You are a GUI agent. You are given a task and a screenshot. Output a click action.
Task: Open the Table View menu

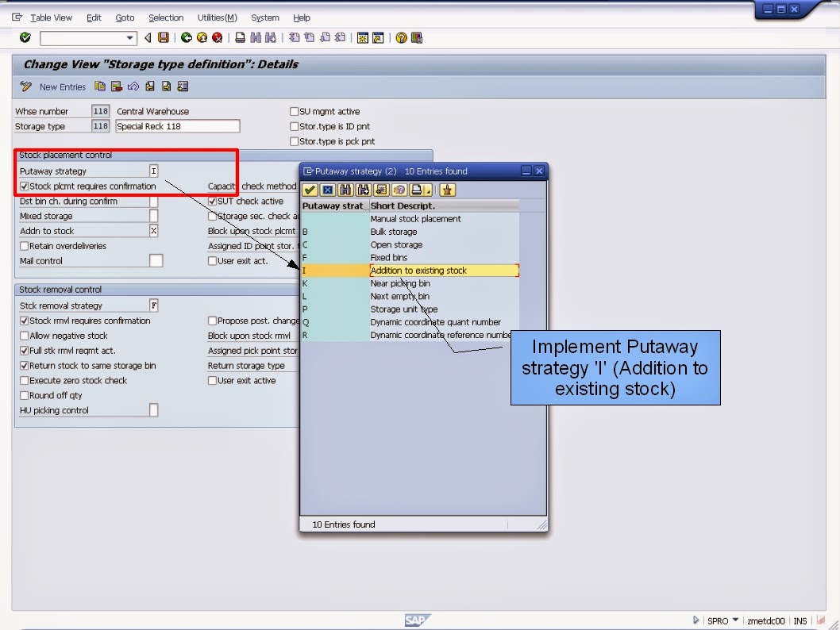tap(51, 17)
